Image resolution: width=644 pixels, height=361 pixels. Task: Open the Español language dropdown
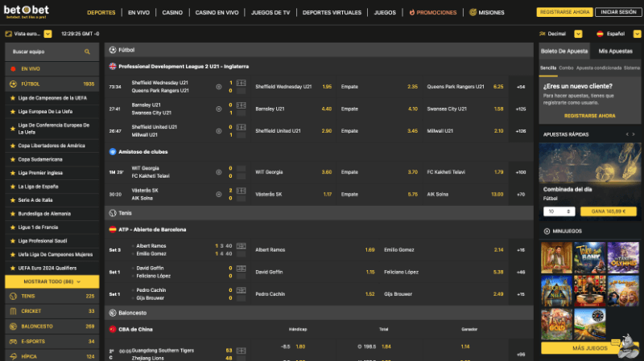637,34
